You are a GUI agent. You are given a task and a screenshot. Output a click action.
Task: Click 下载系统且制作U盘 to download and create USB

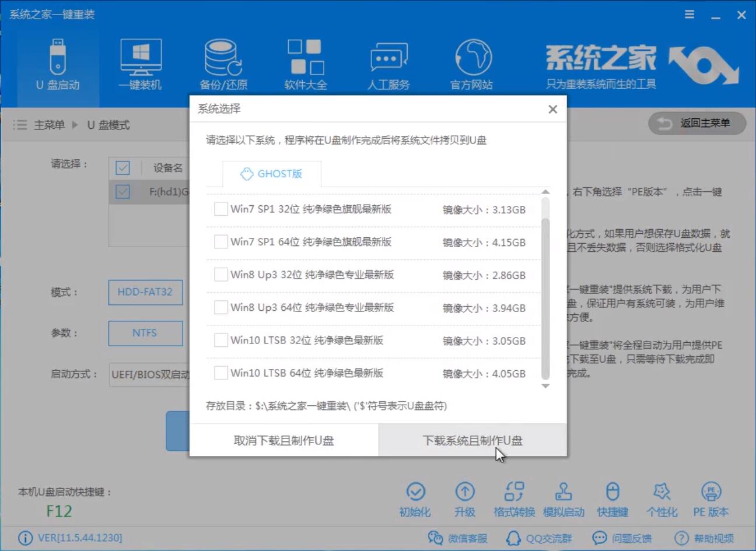click(x=472, y=440)
